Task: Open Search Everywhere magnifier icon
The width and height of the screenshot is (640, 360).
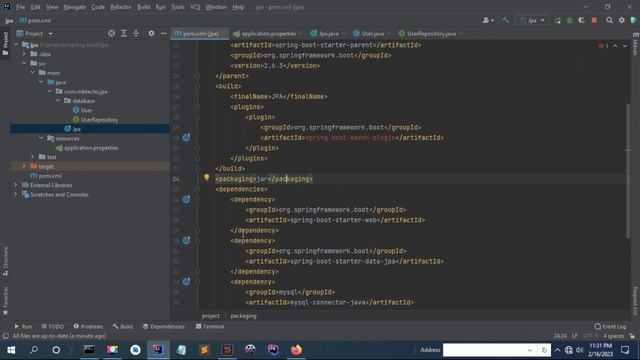Action: point(609,20)
